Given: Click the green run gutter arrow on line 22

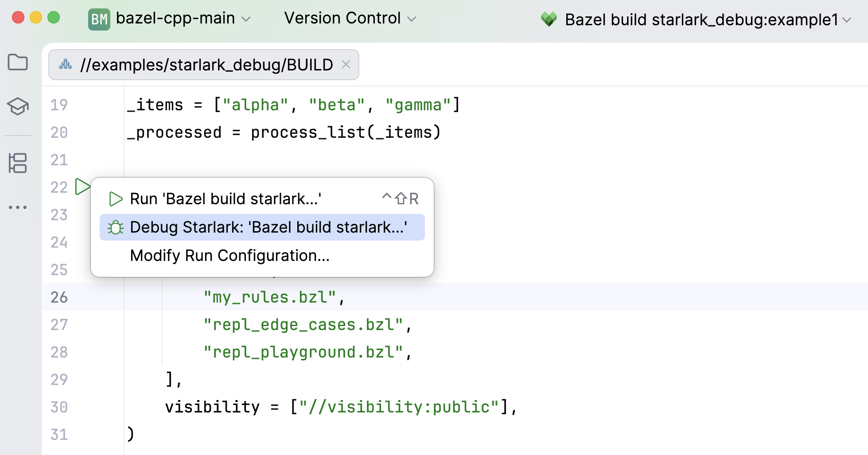Looking at the screenshot, I should (82, 187).
